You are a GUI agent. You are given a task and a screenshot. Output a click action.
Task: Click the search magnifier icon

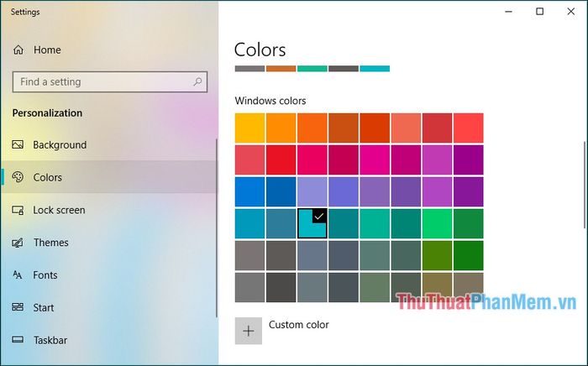point(197,81)
